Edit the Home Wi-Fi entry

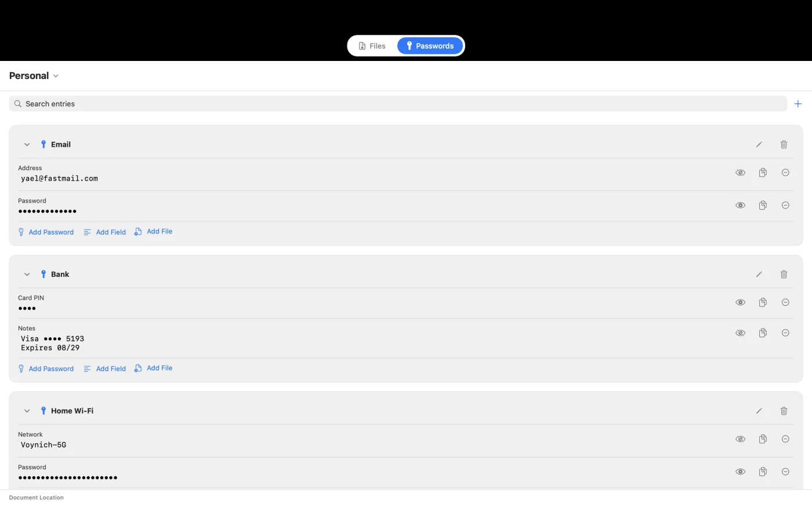coord(759,411)
